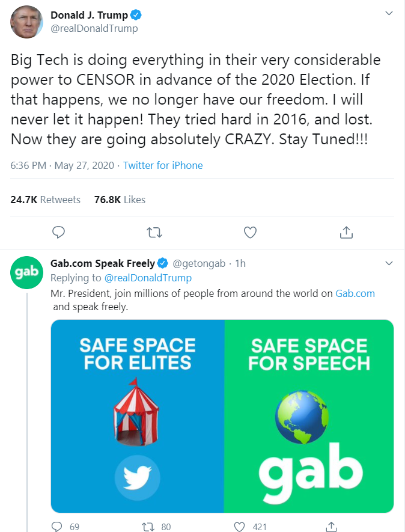
Task: Retweet the main CENSOR tweet
Action: (154, 232)
